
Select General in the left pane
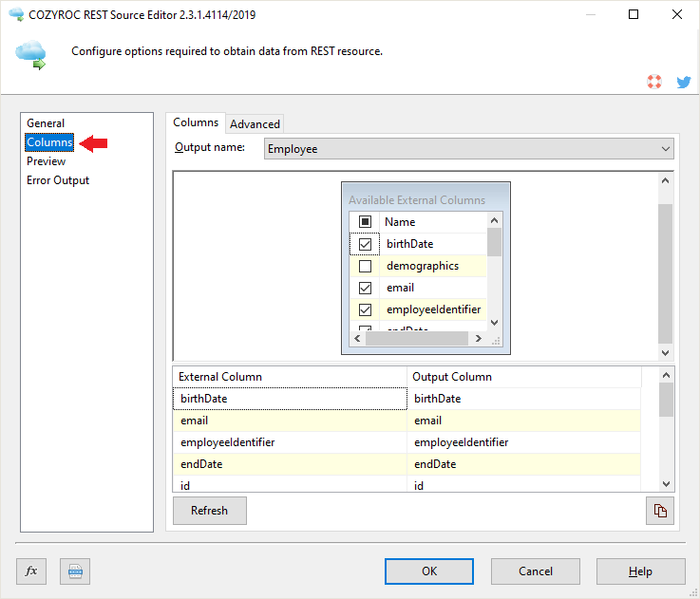point(46,123)
